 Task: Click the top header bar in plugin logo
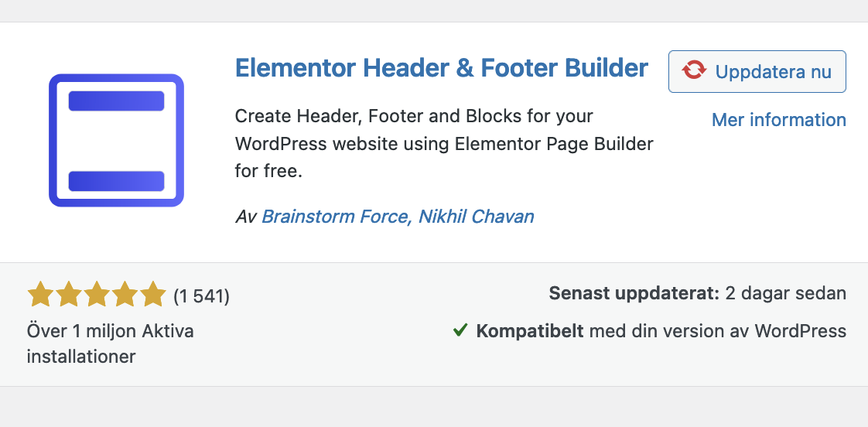tap(116, 101)
